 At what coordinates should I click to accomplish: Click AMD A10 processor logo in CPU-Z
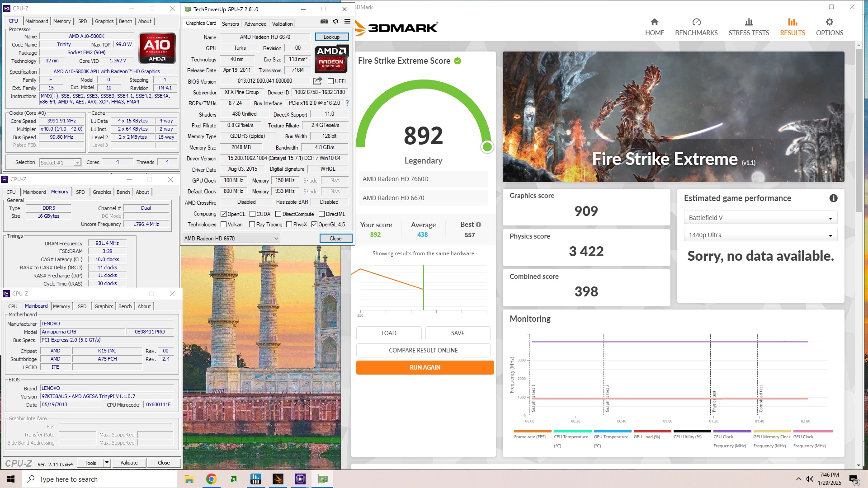coord(157,48)
